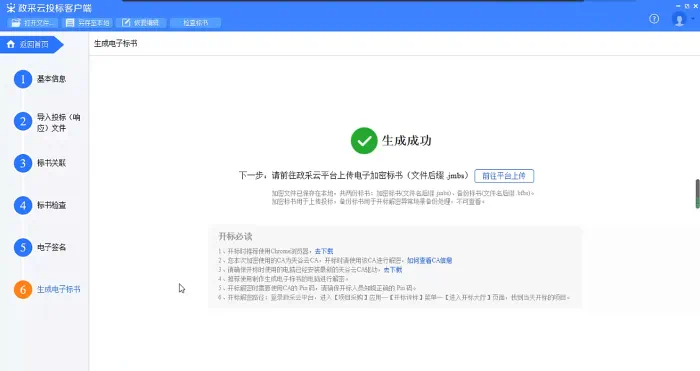Go to step 2 导入投标(响应)文件

point(47,122)
